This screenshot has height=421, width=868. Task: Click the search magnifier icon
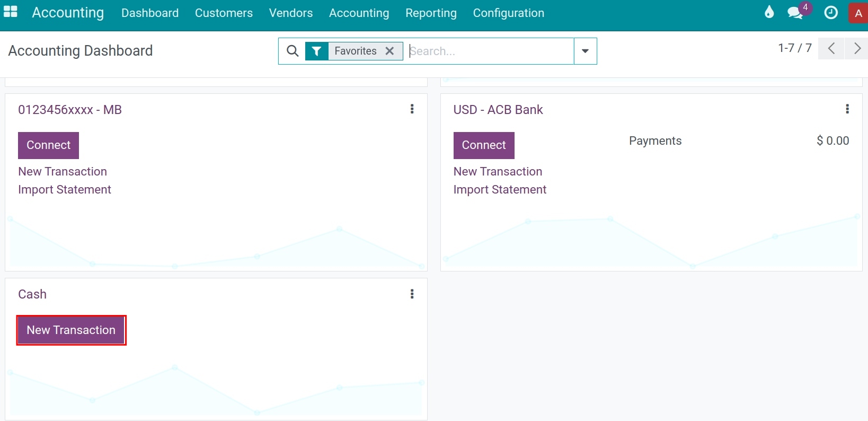pos(293,51)
